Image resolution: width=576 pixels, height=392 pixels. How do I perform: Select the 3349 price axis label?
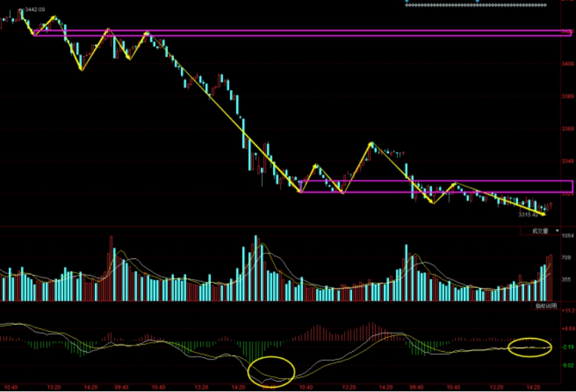(x=567, y=161)
